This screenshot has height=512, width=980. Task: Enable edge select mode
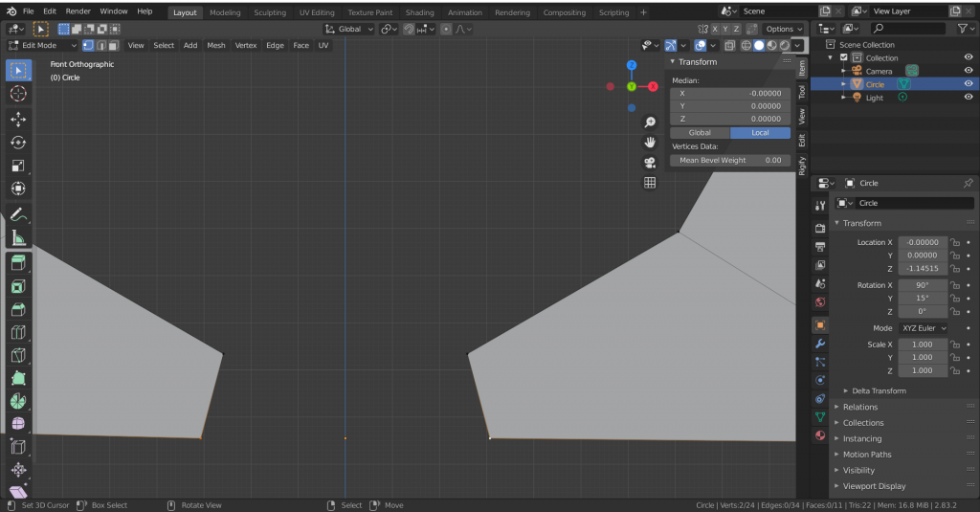click(101, 45)
